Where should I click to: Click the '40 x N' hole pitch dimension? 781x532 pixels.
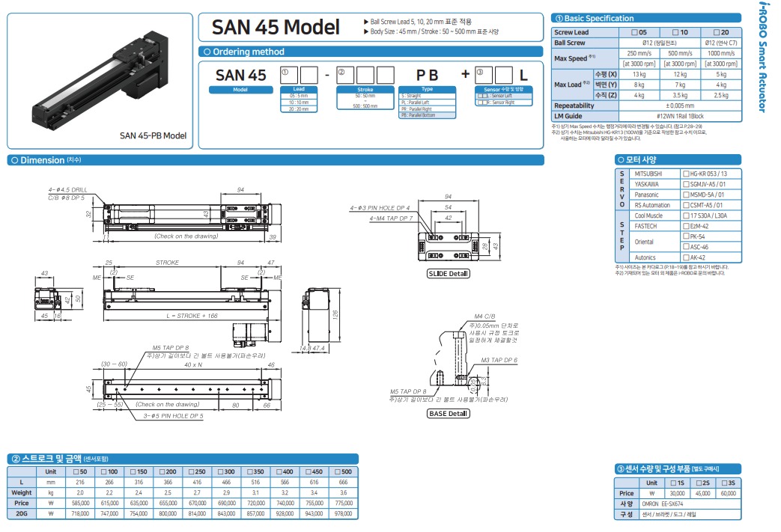click(x=193, y=365)
